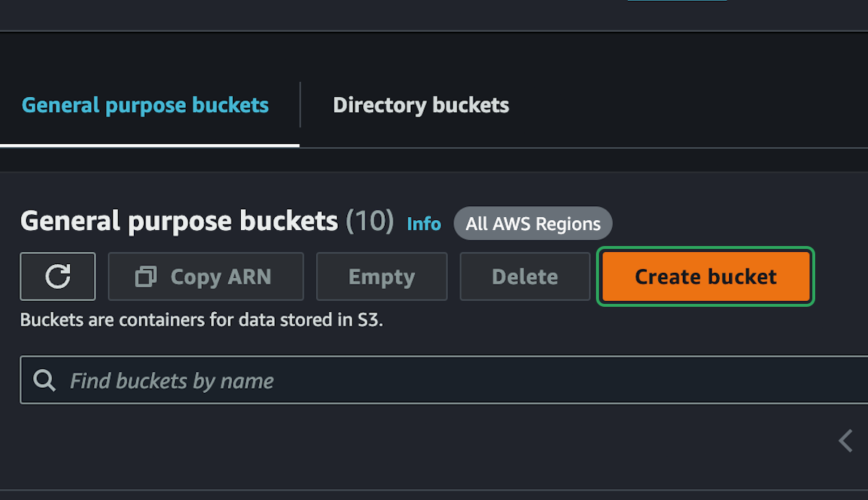Open the General purpose buckets tab
868x500 pixels.
click(145, 106)
